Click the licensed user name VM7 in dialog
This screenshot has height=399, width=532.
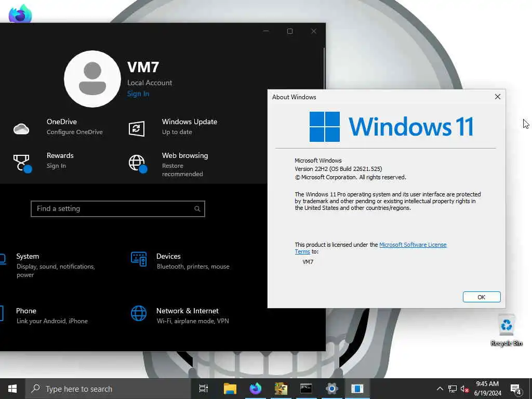click(x=308, y=262)
